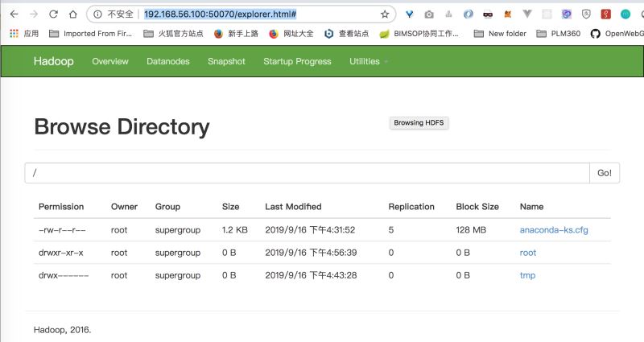The height and width of the screenshot is (342, 644).
Task: Click the site security info icon
Action: click(x=96, y=14)
